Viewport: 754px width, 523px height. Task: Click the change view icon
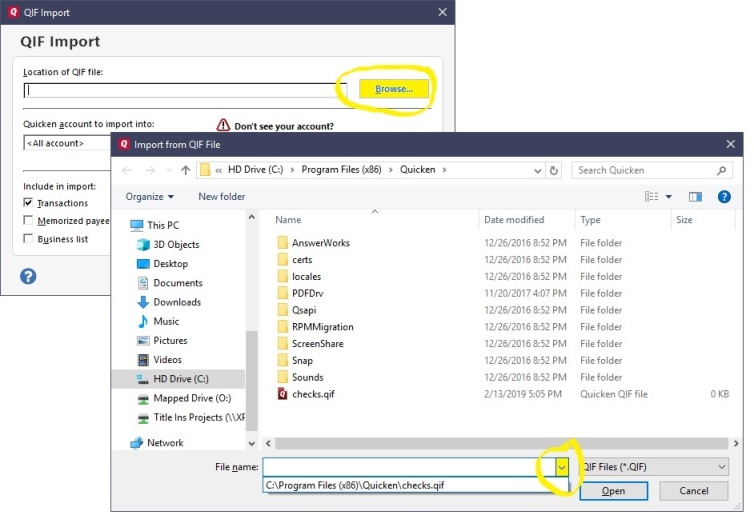(x=652, y=197)
